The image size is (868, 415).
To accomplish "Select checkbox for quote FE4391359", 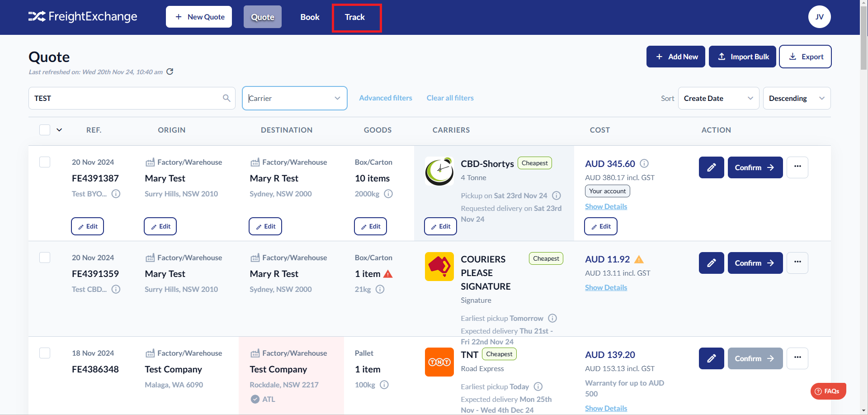I will 45,258.
